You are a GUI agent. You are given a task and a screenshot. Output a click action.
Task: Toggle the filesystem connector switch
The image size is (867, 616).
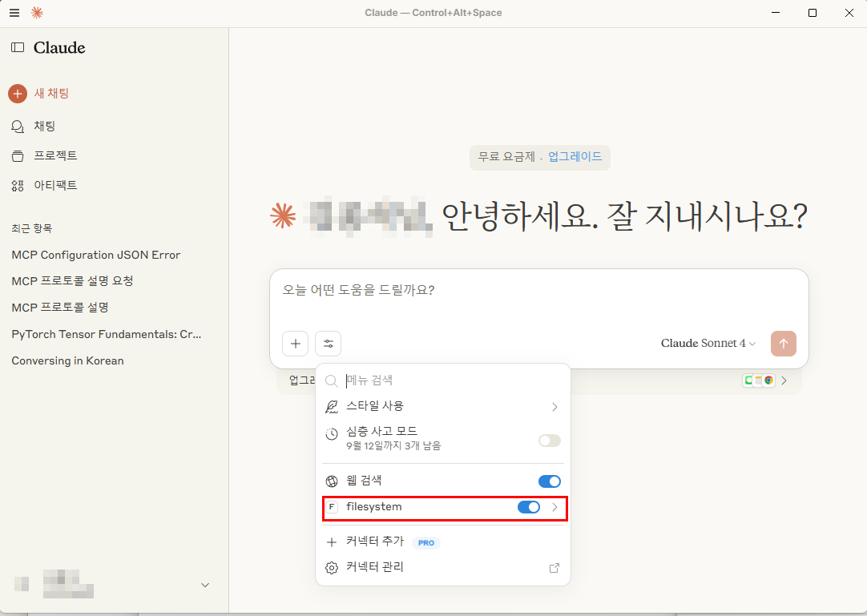(x=529, y=507)
